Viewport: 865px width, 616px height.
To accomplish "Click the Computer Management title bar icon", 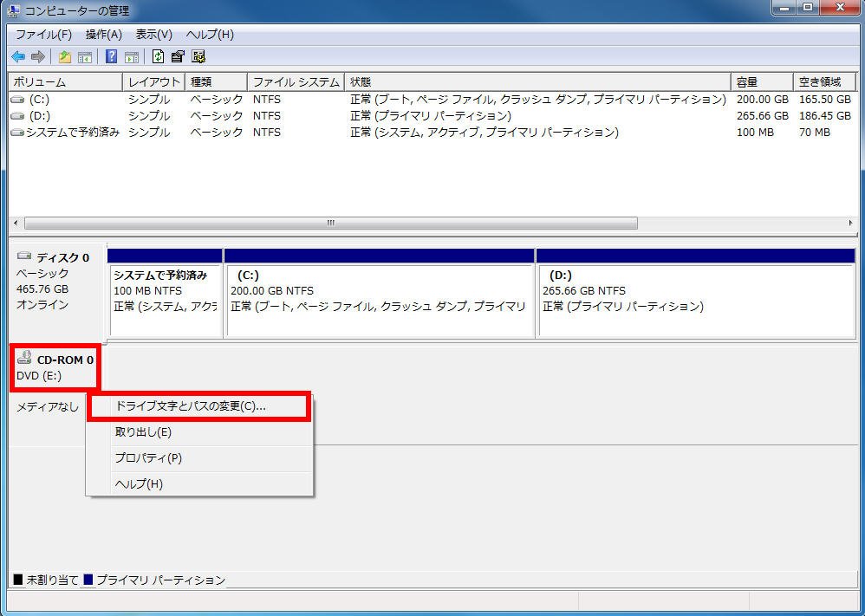I will tap(14, 10).
